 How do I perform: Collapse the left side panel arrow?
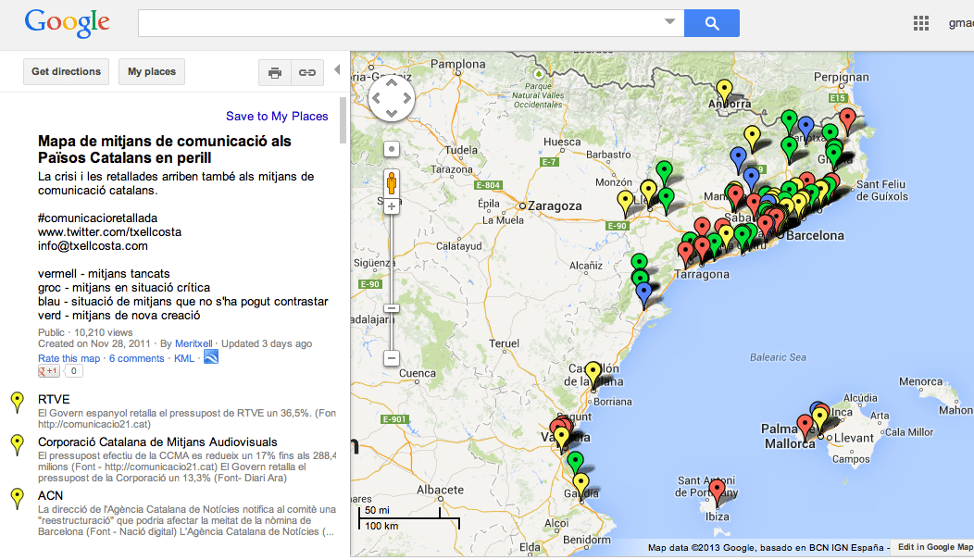tap(337, 69)
